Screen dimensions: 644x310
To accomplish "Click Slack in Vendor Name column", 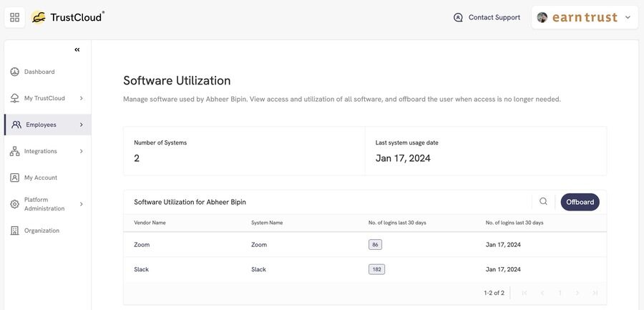I will (x=141, y=269).
